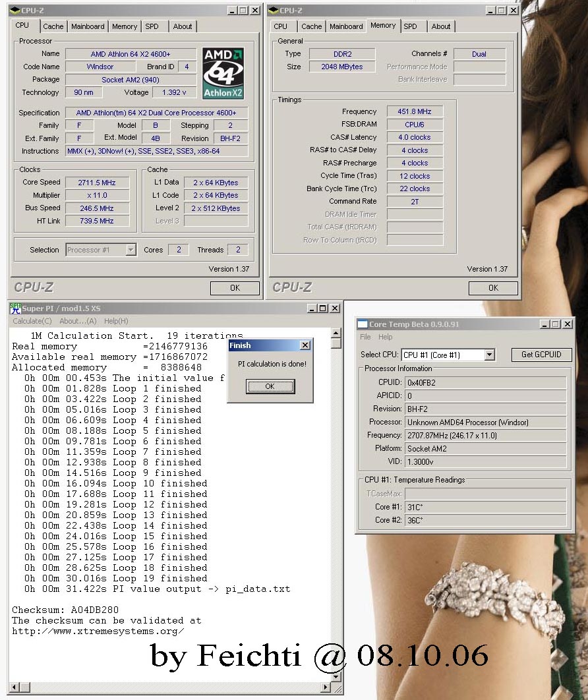Click the Super PI vertical scrollbar up arrow
Image resolution: width=588 pixels, height=700 pixels.
click(x=336, y=333)
